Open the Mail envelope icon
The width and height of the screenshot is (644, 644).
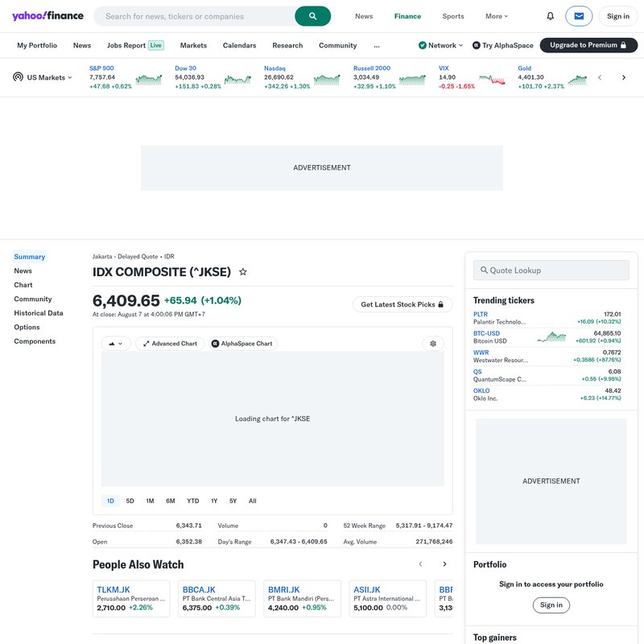coord(578,16)
